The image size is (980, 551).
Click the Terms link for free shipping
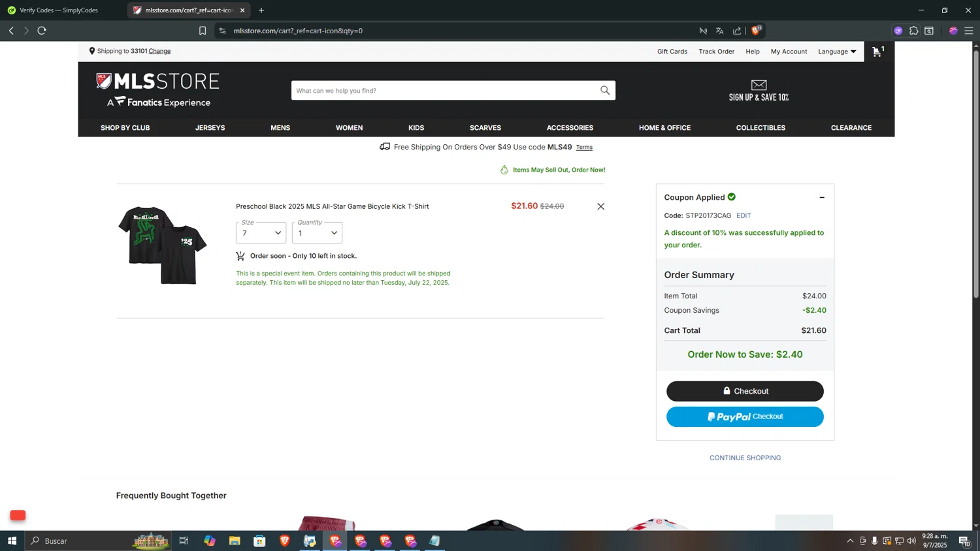(x=584, y=148)
